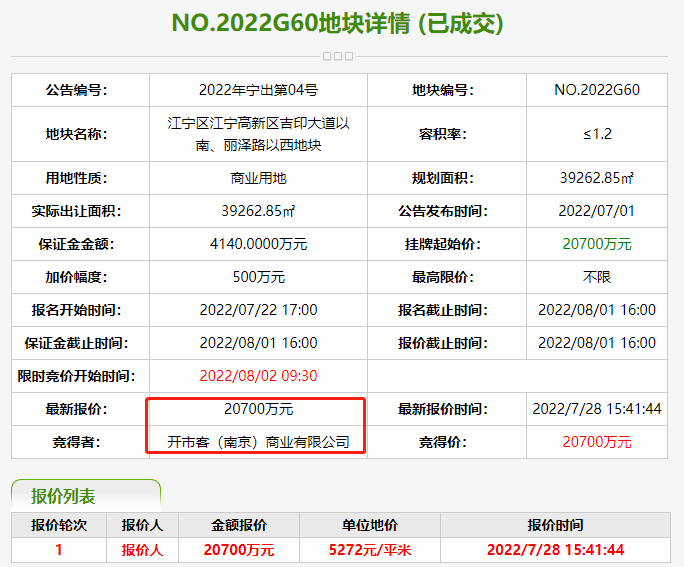Click the value 2022年宁出第04号

coord(258,90)
